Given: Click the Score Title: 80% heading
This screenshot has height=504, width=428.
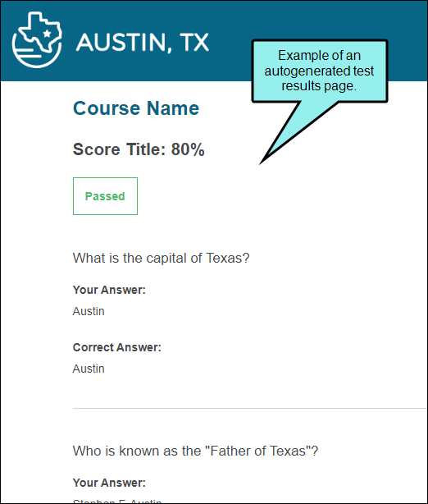Looking at the screenshot, I should click(x=139, y=149).
